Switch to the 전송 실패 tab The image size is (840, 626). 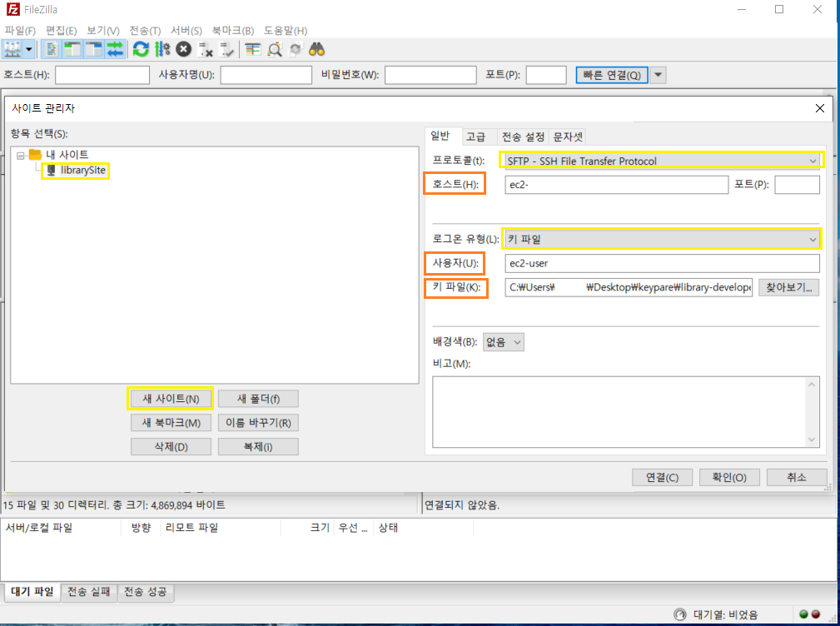89,592
